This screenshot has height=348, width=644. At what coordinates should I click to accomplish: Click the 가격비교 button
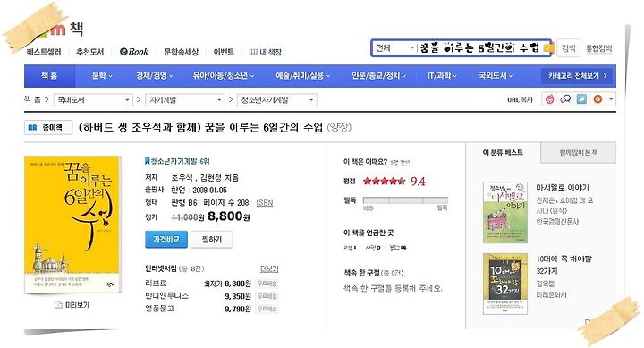point(166,240)
